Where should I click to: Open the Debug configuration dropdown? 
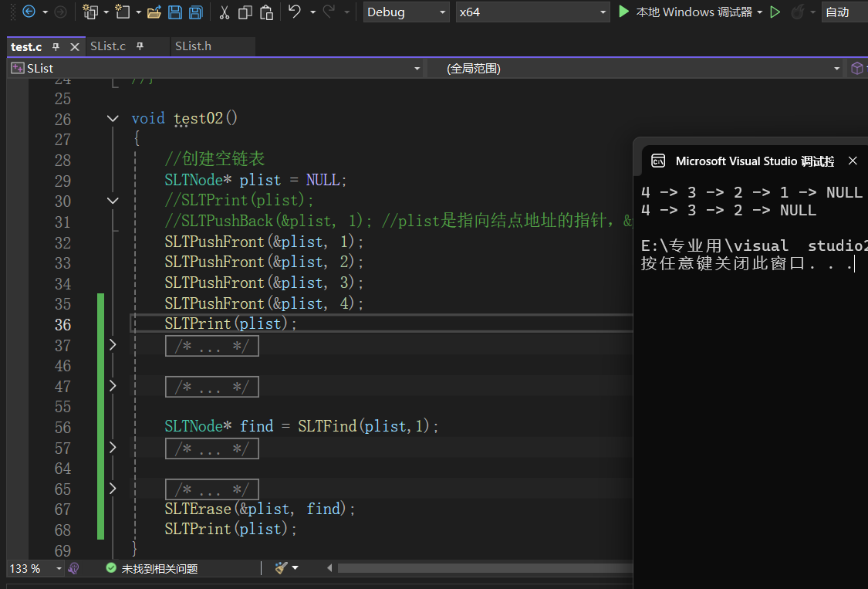click(406, 12)
